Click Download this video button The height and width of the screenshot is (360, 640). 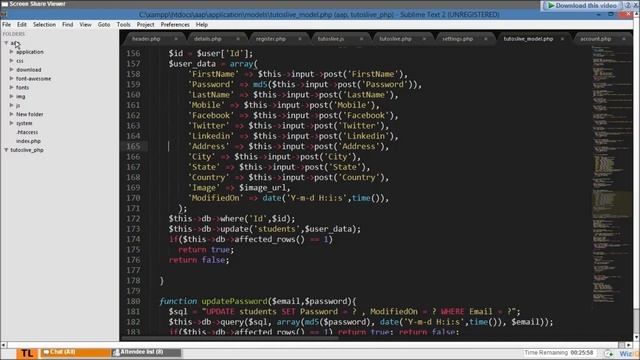coord(582,5)
